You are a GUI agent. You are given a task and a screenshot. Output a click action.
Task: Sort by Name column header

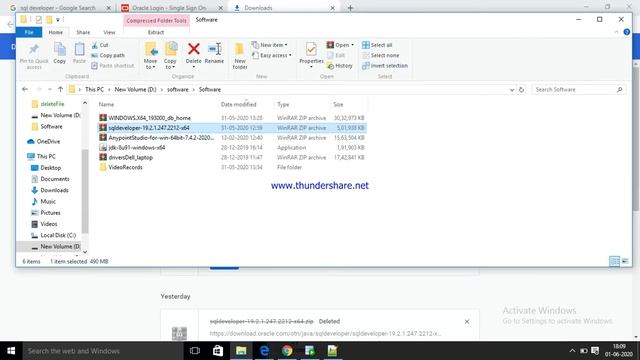(107, 104)
